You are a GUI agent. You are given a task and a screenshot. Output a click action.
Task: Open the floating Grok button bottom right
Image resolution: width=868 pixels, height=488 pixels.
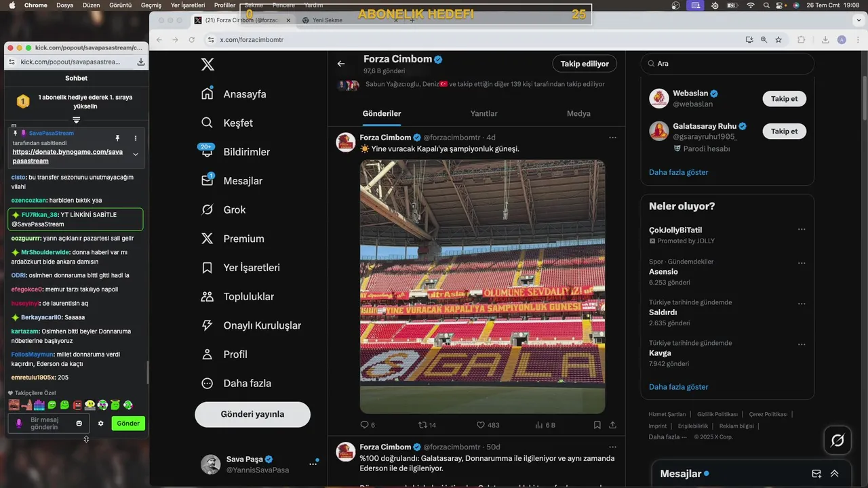[x=837, y=441]
